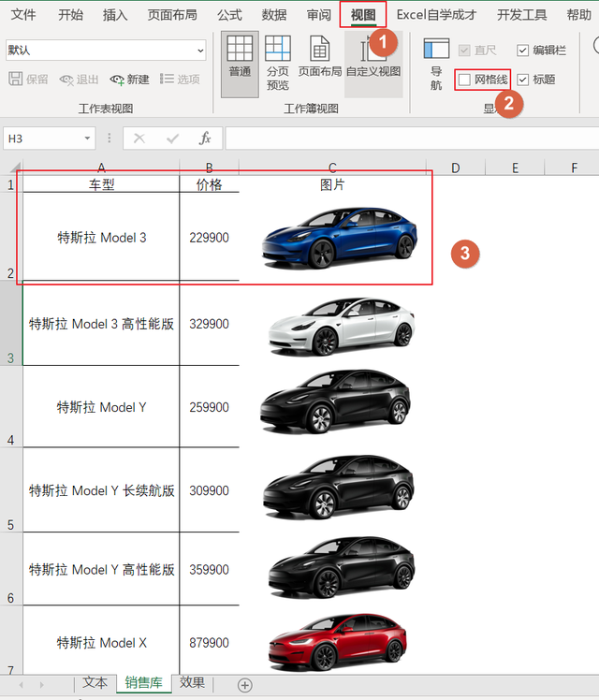Image resolution: width=599 pixels, height=700 pixels.
Task: Click next sheet navigation arrow
Action: (41, 685)
